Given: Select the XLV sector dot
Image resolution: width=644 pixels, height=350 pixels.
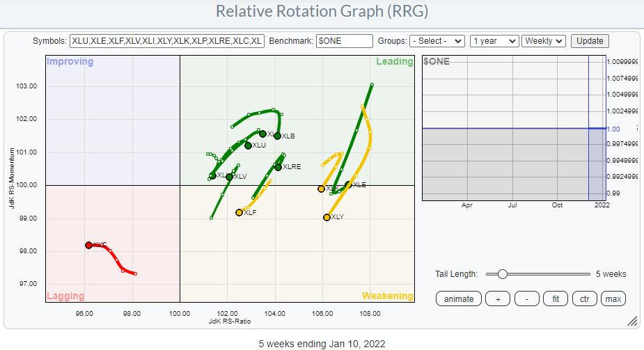Looking at the screenshot, I should click(x=229, y=177).
